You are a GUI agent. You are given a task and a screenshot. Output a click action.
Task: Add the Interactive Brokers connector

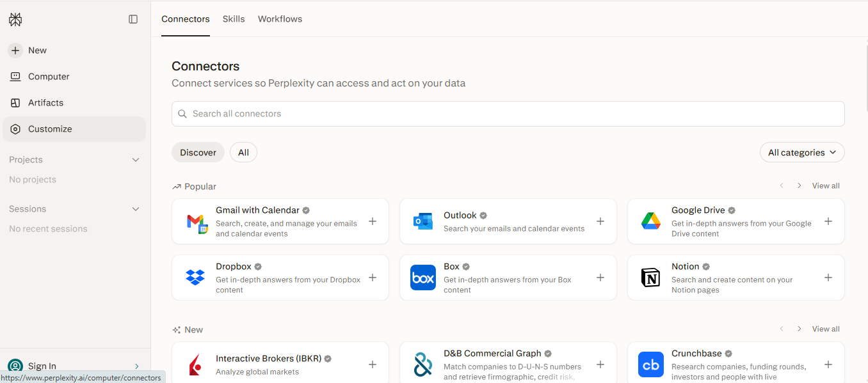click(x=373, y=364)
